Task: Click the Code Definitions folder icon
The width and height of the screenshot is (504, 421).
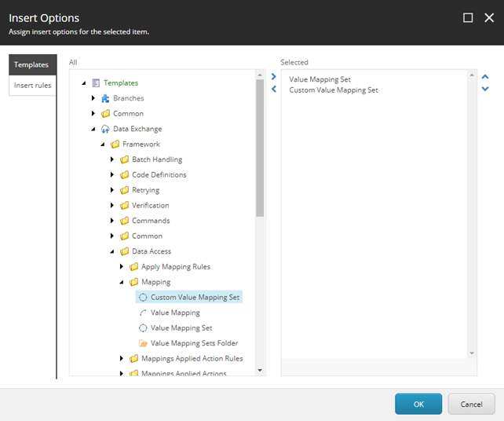Action: (x=124, y=175)
